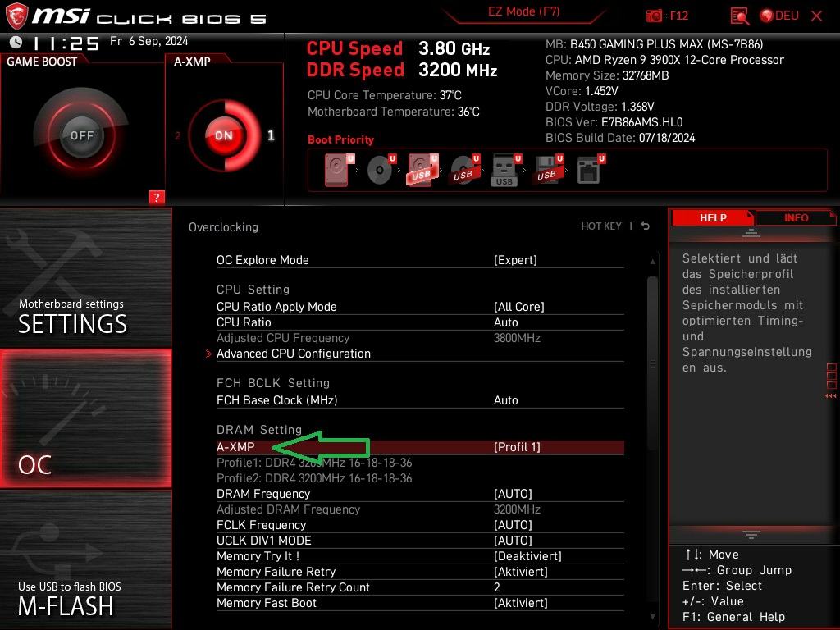This screenshot has width=840, height=630.
Task: Click the CPU Speed 3.80 GHz readout
Action: (x=398, y=48)
